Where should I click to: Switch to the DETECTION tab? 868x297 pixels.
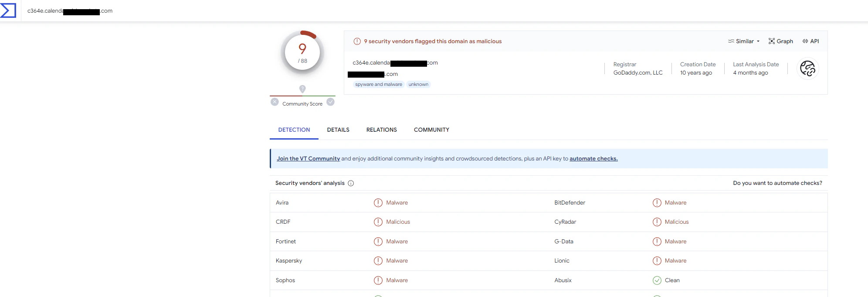[294, 130]
